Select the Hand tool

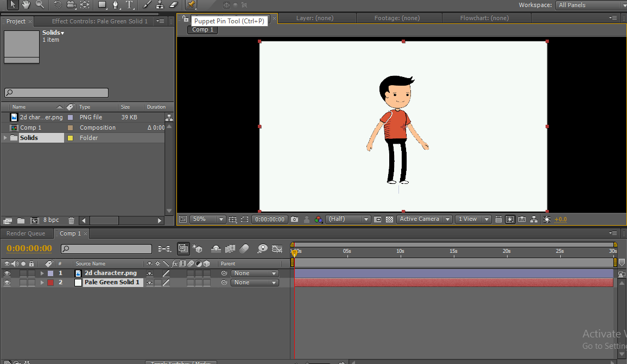click(x=26, y=5)
